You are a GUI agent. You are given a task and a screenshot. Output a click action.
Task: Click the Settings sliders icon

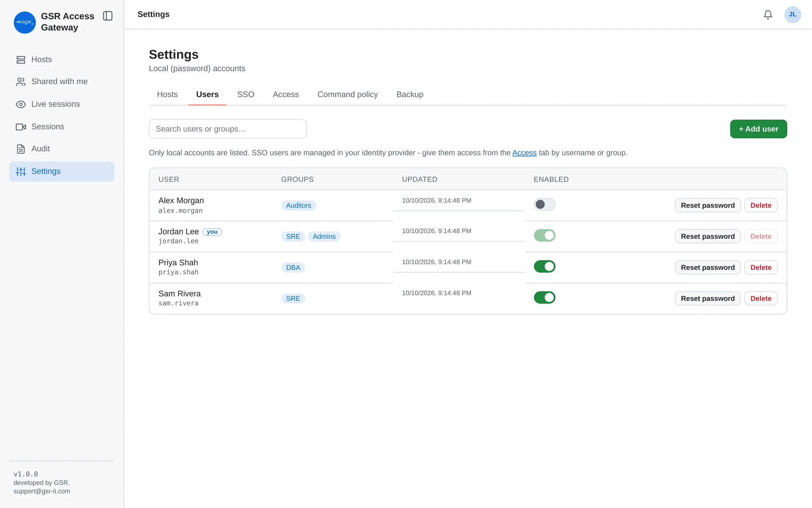click(x=21, y=171)
